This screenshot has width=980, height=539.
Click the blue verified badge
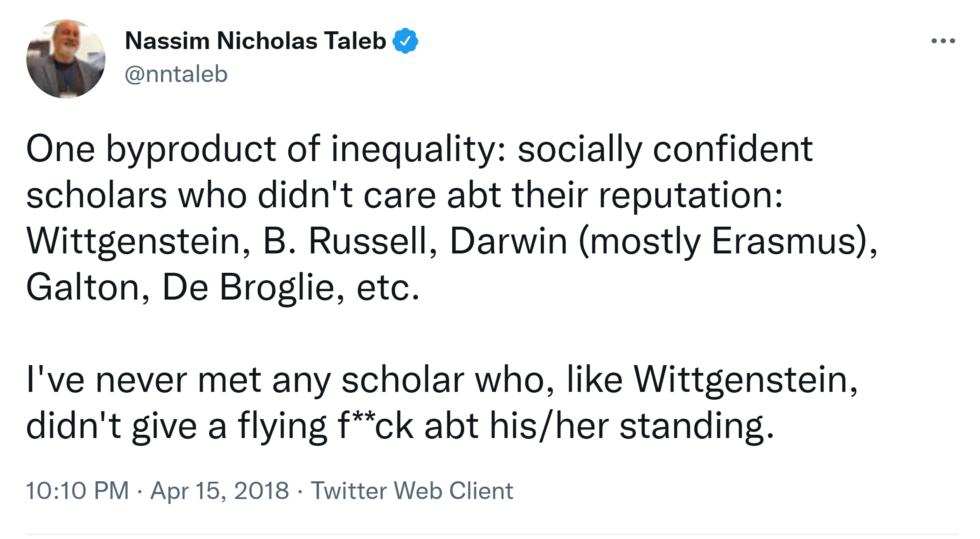405,41
